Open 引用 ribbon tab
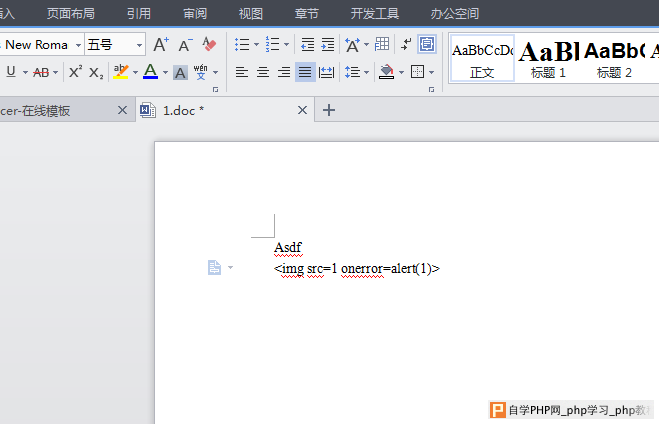Screen dimensions: 659x424 tap(139, 14)
